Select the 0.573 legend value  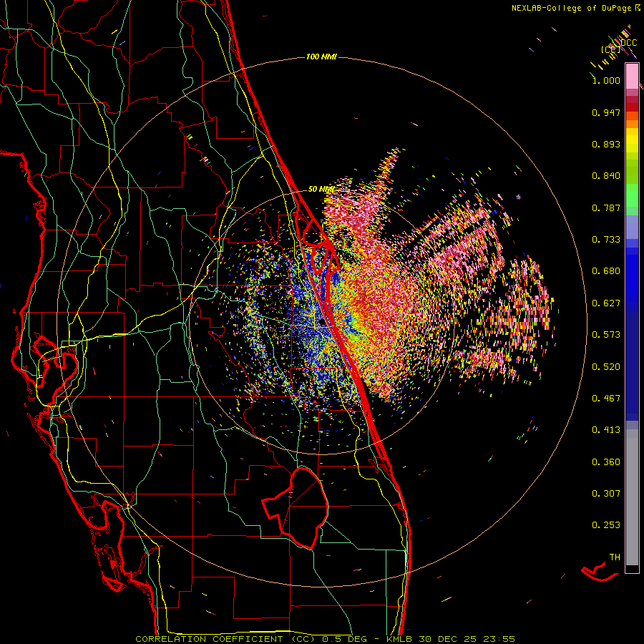pos(606,335)
